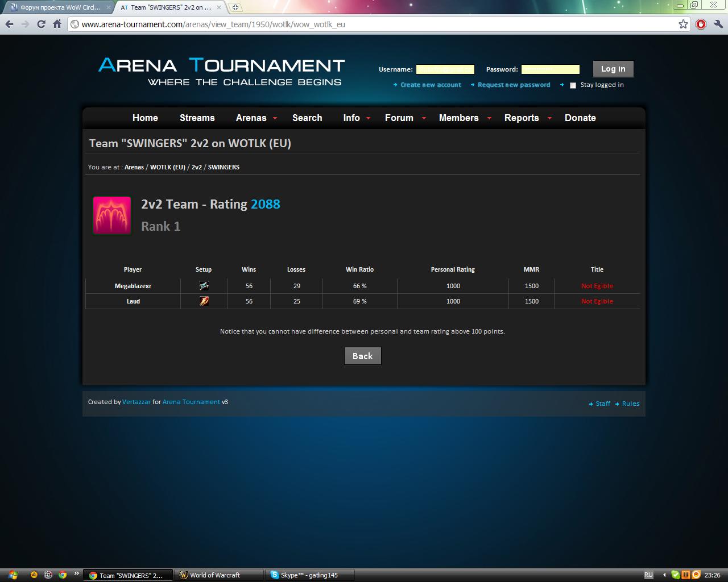
Task: Click the Personal Rating column header
Action: point(453,269)
